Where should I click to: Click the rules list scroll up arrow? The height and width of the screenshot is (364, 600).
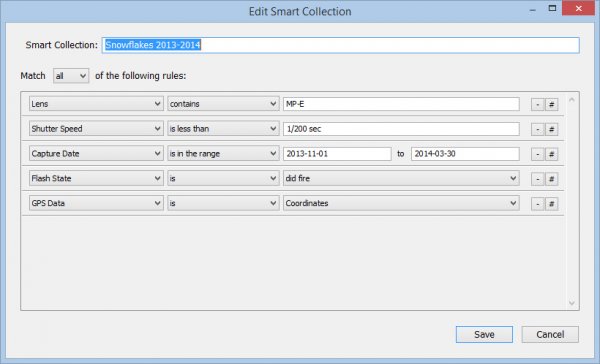[572, 100]
